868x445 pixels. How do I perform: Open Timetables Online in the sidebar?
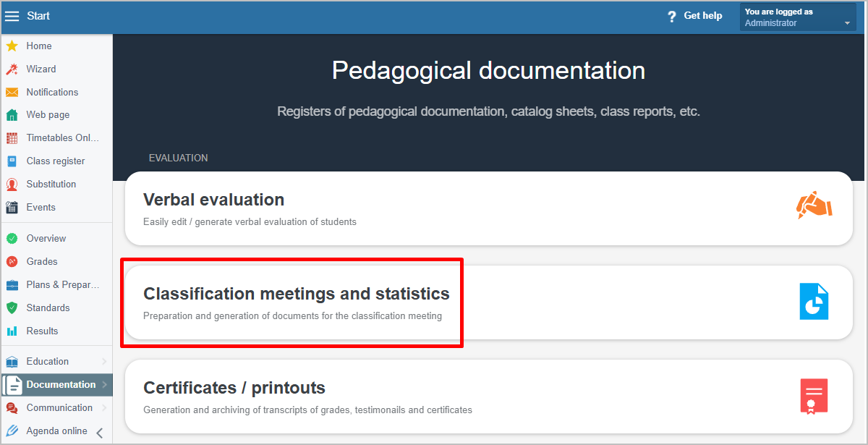coord(62,138)
